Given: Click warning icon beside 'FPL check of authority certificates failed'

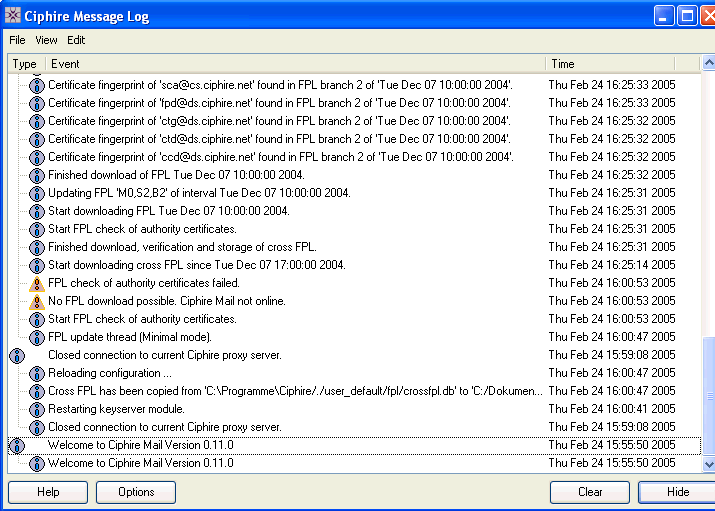Looking at the screenshot, I should click(36, 284).
